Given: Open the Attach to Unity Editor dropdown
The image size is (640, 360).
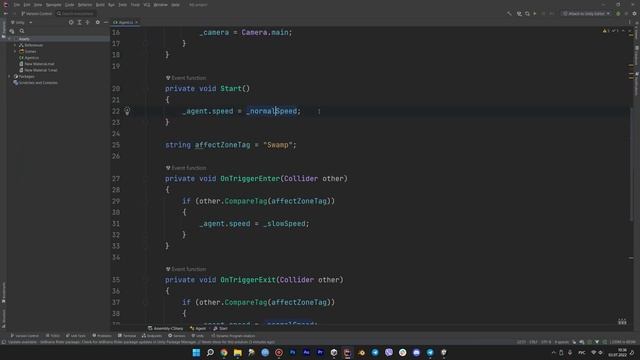Looking at the screenshot, I should pyautogui.click(x=586, y=13).
